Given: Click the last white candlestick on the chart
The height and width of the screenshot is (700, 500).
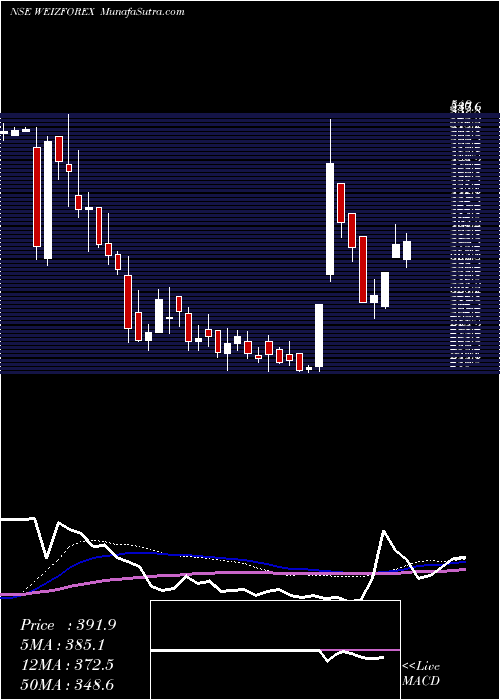Looking at the screenshot, I should (x=407, y=250).
